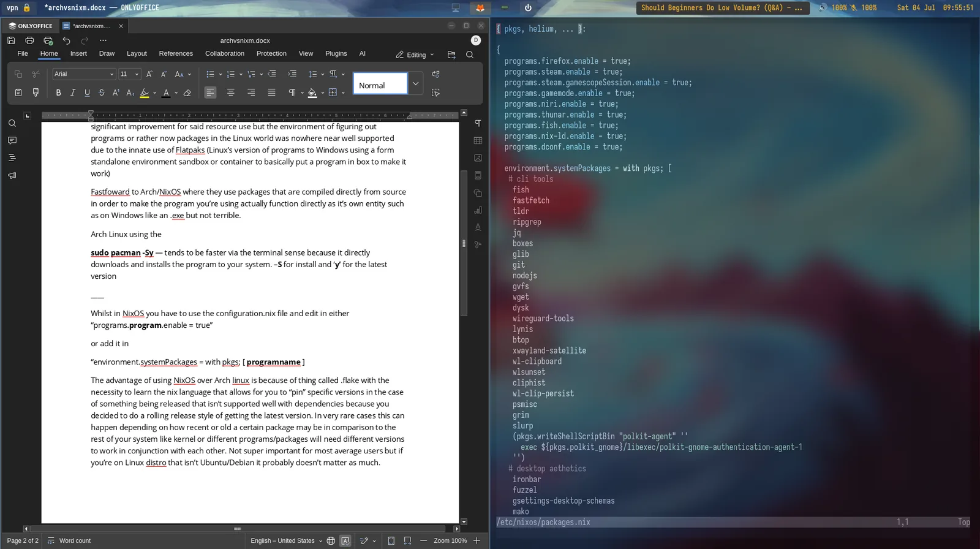
Task: Fit the document to width
Action: pos(407,540)
